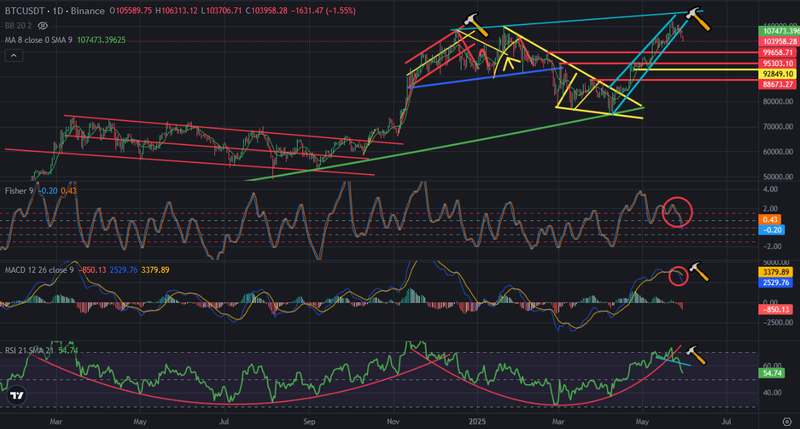Select the hammer sticker in the RSI pane
The width and height of the screenshot is (800, 429).
[x=696, y=355]
